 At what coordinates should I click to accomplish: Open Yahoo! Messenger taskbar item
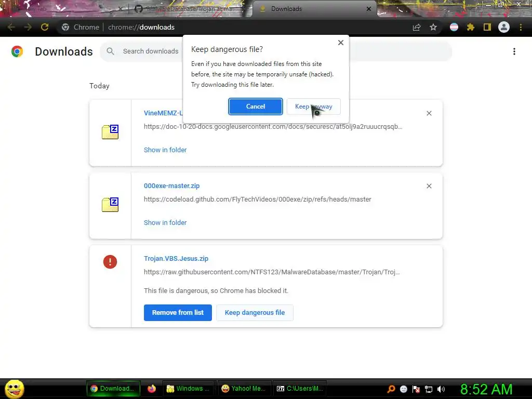coord(244,389)
